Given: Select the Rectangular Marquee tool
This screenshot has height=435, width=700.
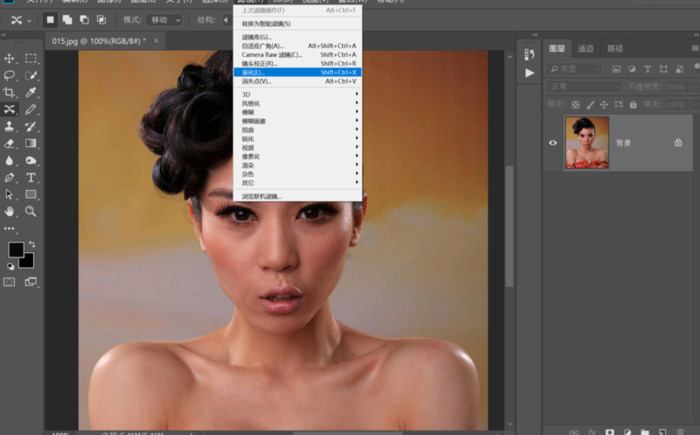Looking at the screenshot, I should (31, 59).
